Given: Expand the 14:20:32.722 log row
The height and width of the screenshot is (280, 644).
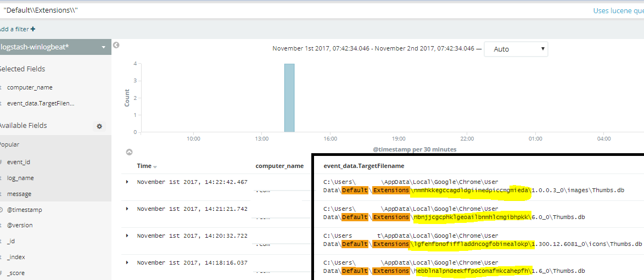Looking at the screenshot, I should pos(127,235).
